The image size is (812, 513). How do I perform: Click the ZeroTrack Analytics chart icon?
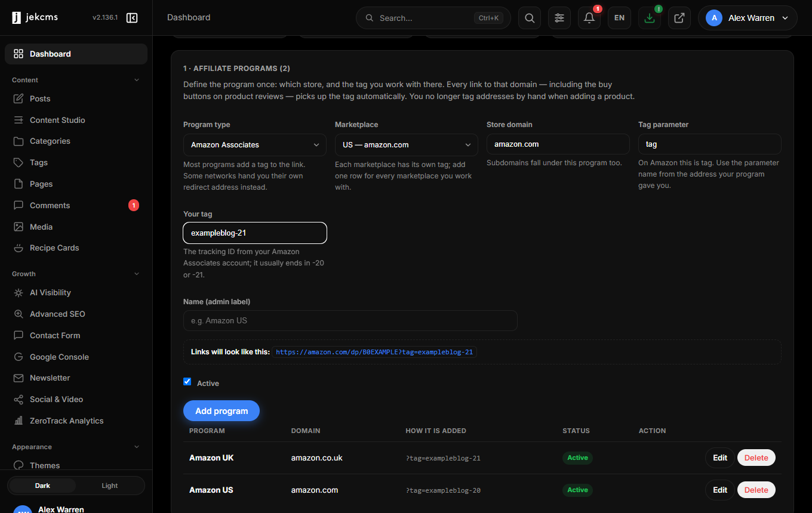point(19,421)
